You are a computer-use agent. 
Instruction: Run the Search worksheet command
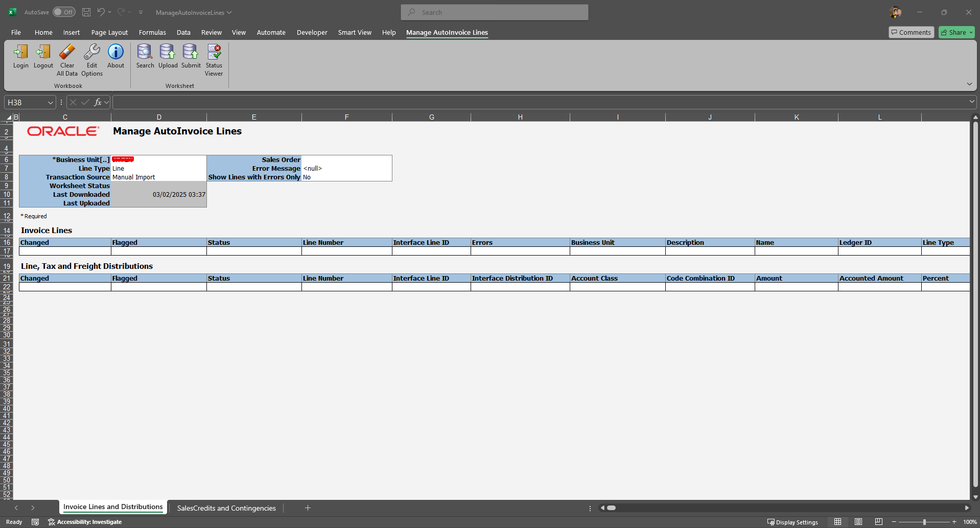145,56
